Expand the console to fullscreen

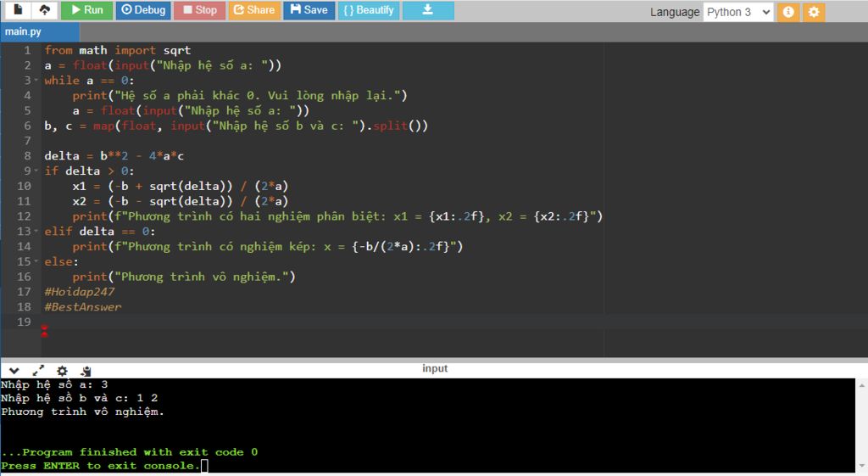[x=38, y=371]
